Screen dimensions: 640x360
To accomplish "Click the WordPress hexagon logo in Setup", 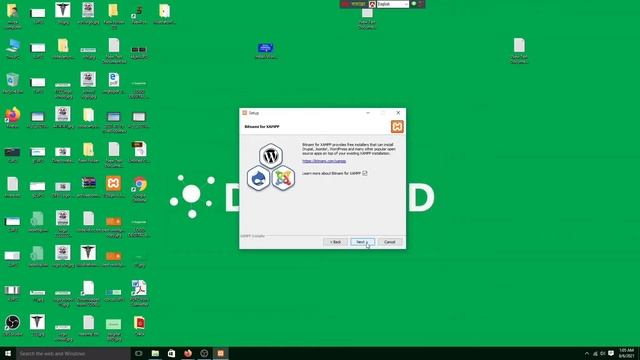I will coord(271,156).
